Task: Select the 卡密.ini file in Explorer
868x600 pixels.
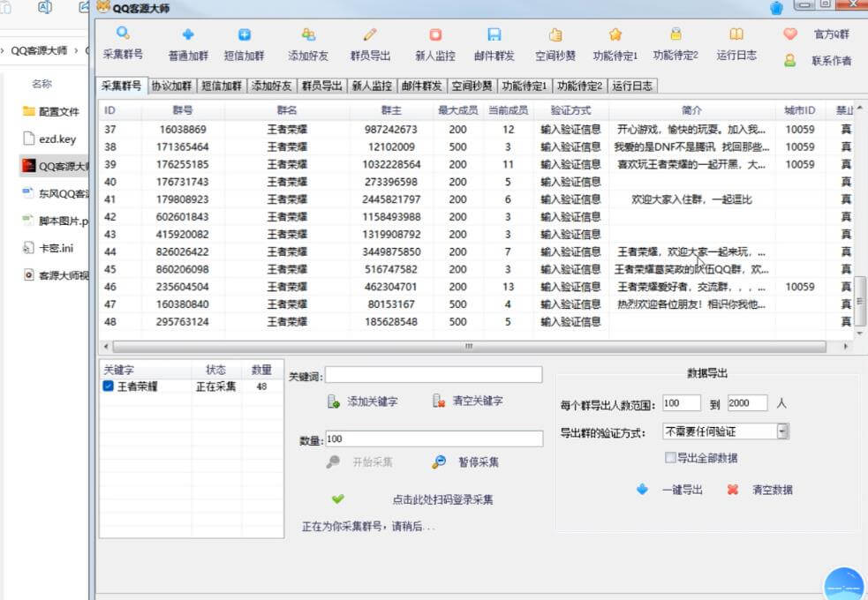Action: pos(48,248)
